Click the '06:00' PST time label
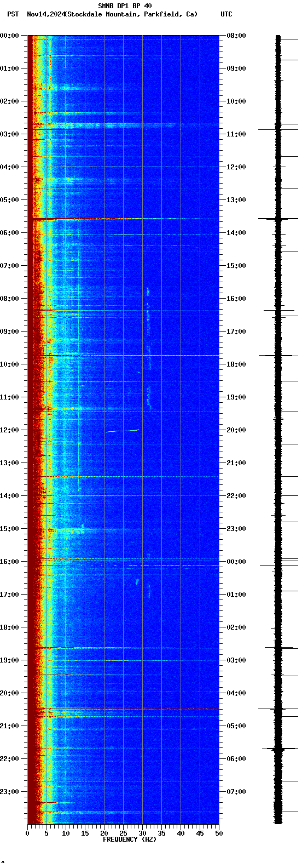Image resolution: width=302 pixels, height=868 pixels. pos(9,233)
